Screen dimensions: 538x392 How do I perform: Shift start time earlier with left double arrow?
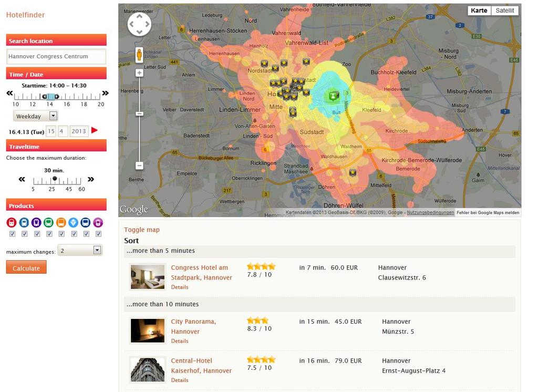click(9, 93)
